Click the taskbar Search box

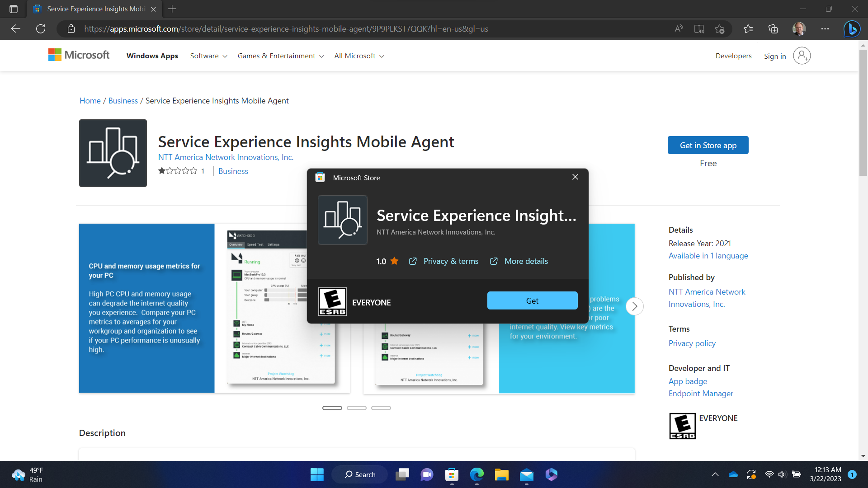tap(360, 474)
